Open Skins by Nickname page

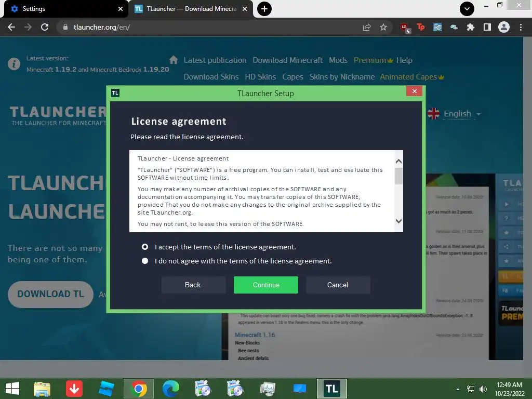pyautogui.click(x=342, y=77)
